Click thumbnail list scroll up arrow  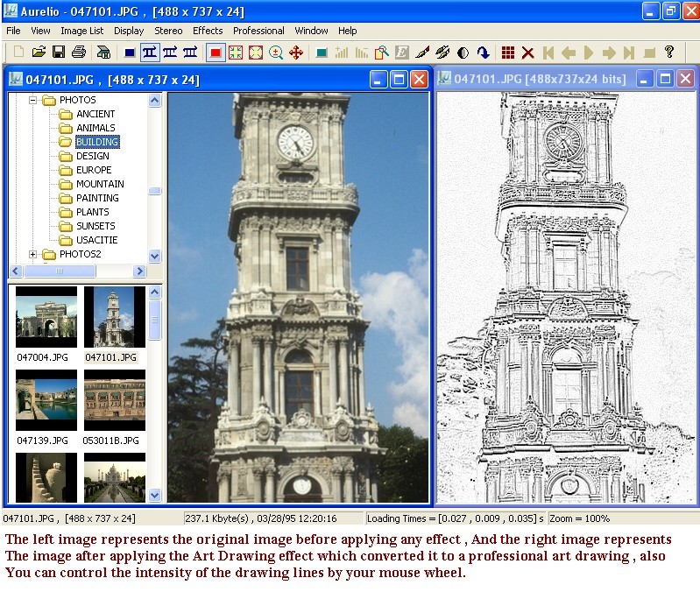pos(154,292)
